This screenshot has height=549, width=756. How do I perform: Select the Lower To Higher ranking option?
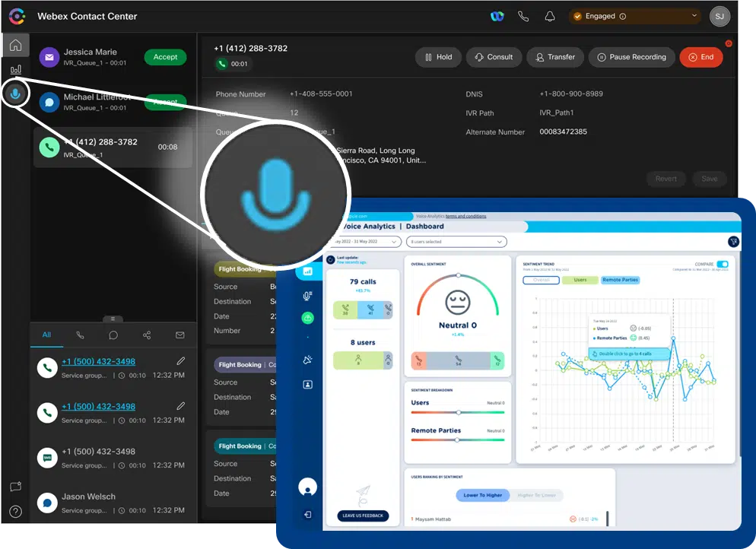(483, 495)
